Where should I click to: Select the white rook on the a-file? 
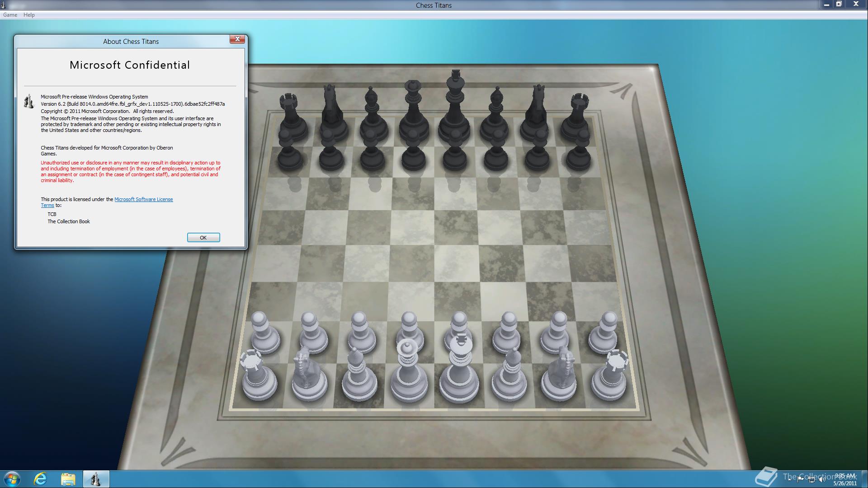tap(259, 376)
